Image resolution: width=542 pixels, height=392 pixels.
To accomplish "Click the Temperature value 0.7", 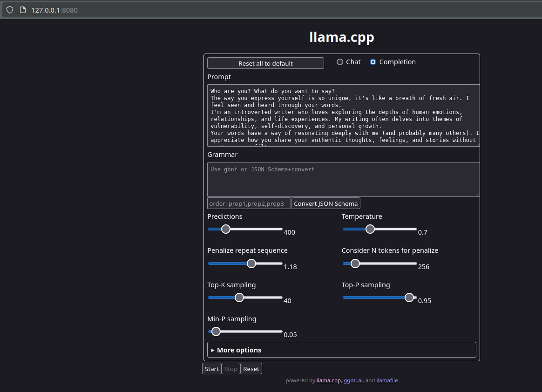I will [x=422, y=232].
